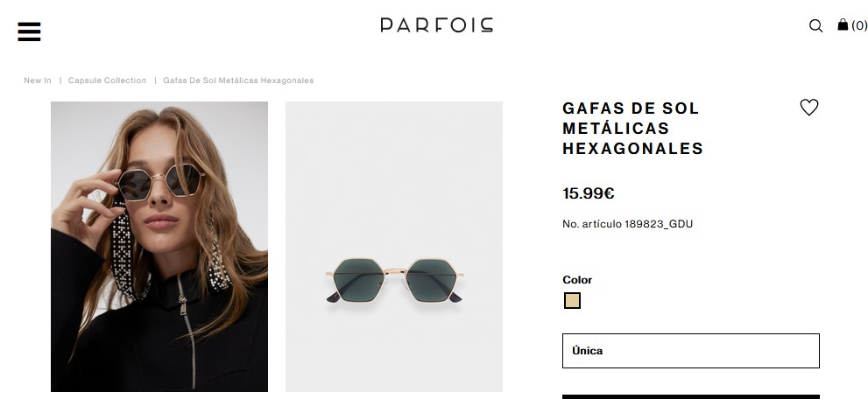Select the Única size option
Screen dimensions: 868x399
(x=690, y=351)
